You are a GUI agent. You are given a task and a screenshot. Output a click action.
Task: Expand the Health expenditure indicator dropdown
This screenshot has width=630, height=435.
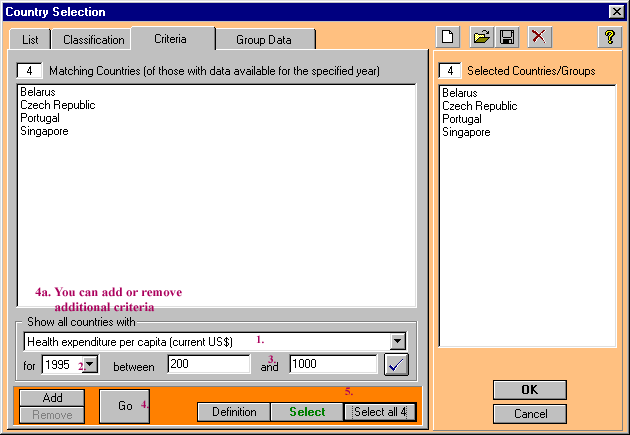(x=398, y=342)
